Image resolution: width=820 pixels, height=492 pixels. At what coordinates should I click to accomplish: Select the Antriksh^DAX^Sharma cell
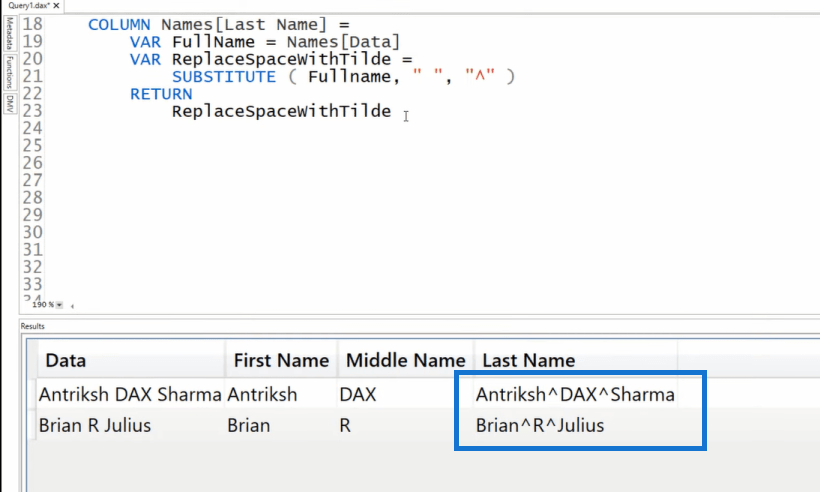pos(575,394)
